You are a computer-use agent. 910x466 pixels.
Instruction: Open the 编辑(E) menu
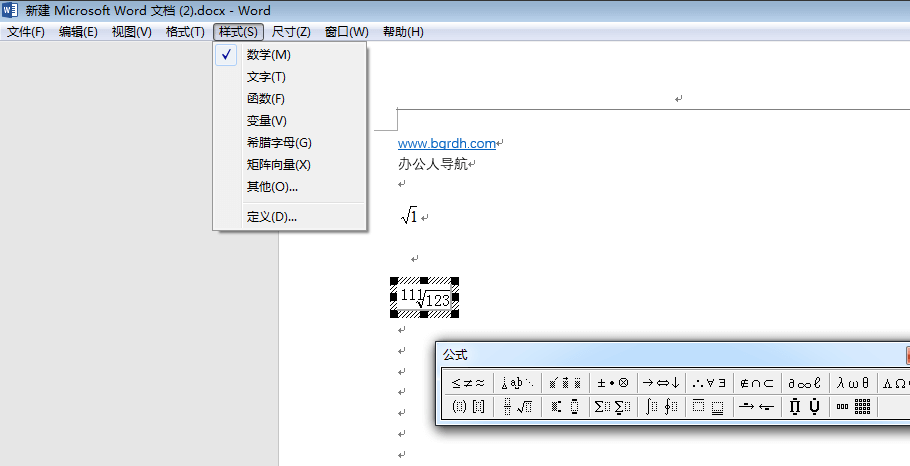pos(78,32)
